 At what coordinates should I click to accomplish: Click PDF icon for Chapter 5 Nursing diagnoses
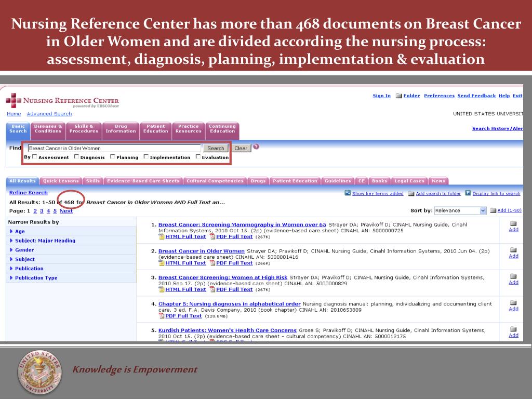tap(162, 316)
